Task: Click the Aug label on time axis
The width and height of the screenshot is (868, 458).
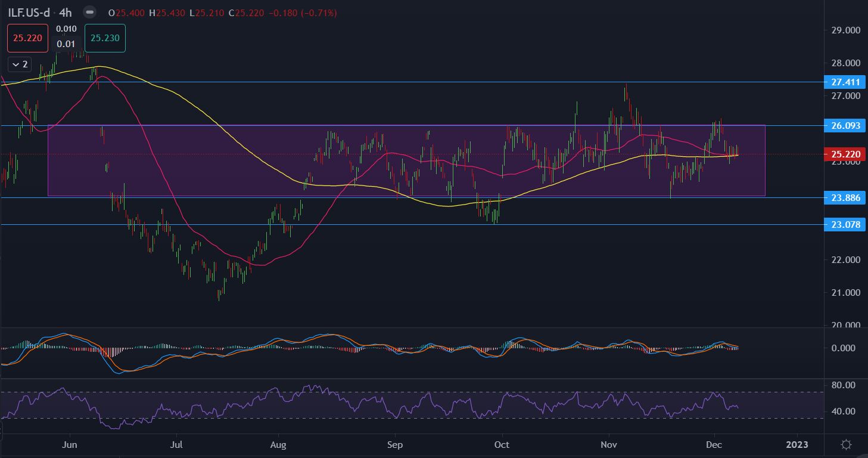Action: point(277,445)
